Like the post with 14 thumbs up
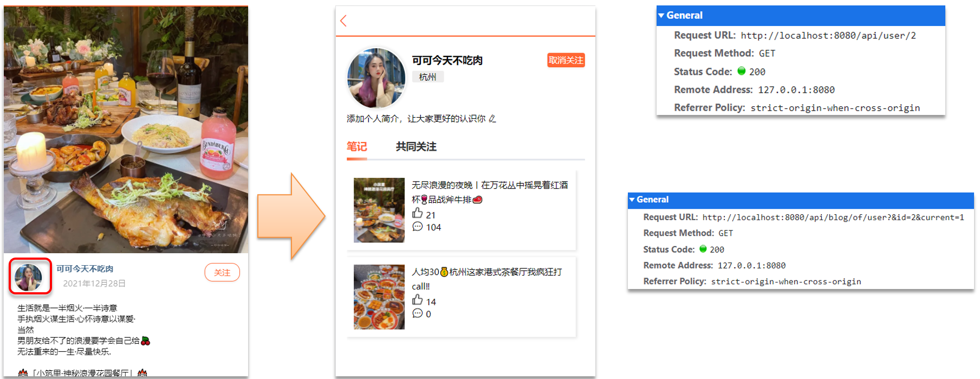The height and width of the screenshot is (379, 980). [x=417, y=300]
